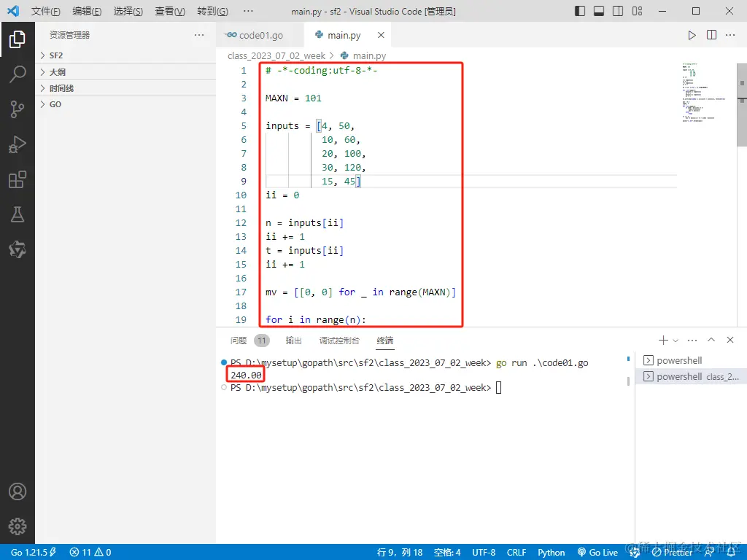Close the terminal panel
Viewport: 747px width, 560px height.
729,340
